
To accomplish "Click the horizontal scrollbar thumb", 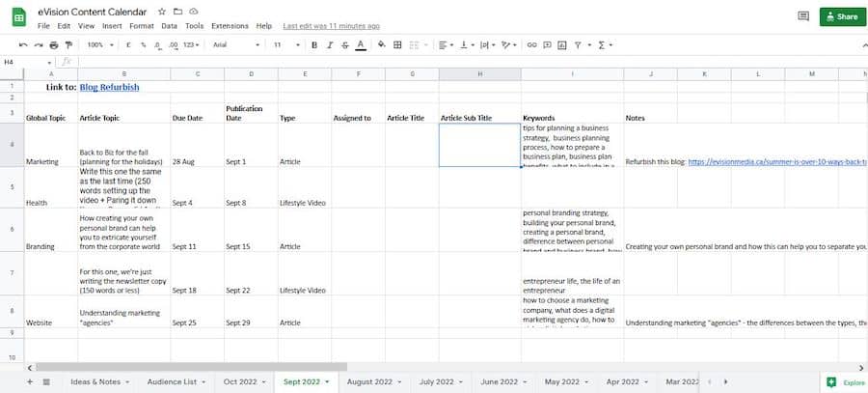I will point(191,367).
